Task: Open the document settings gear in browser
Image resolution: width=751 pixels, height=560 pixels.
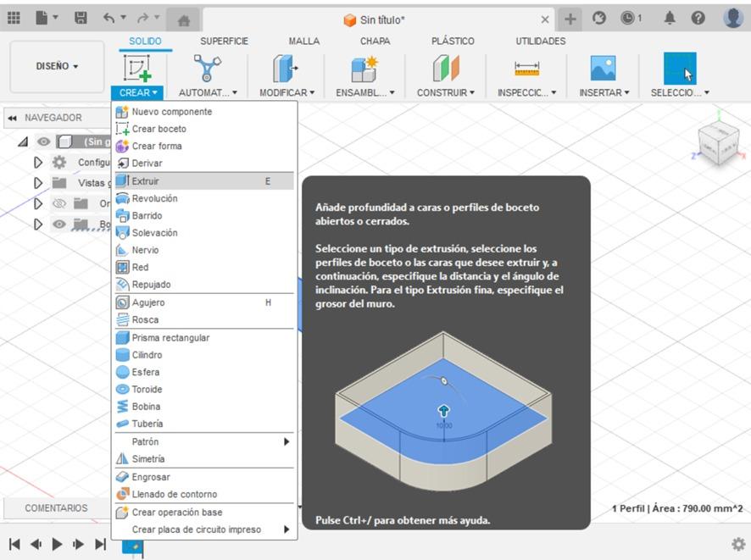Action: [x=59, y=163]
